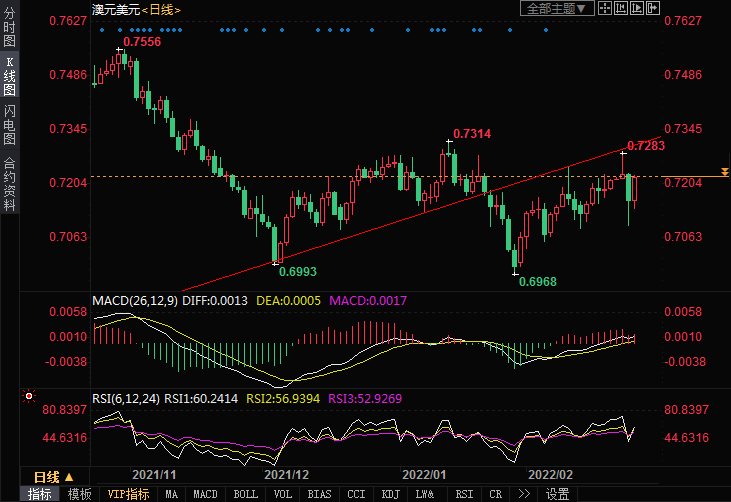The image size is (731, 502).
Task: Toggle the BOLL indicator button
Action: [245, 494]
